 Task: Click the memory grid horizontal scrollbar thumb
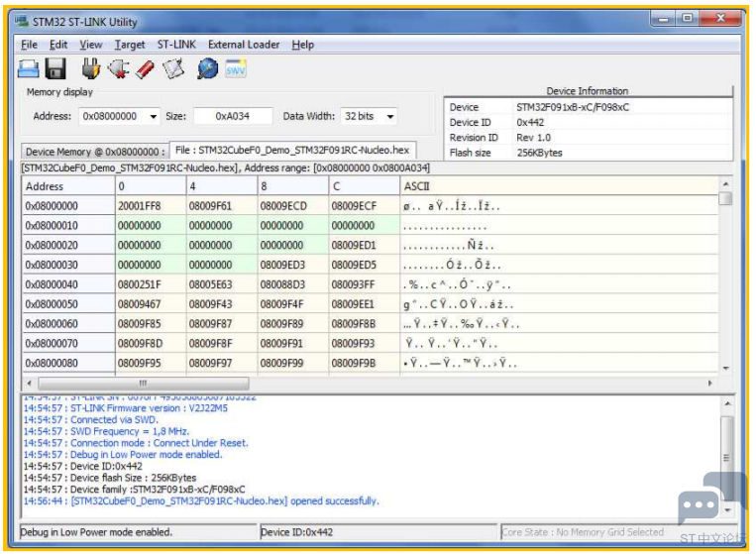(x=144, y=384)
